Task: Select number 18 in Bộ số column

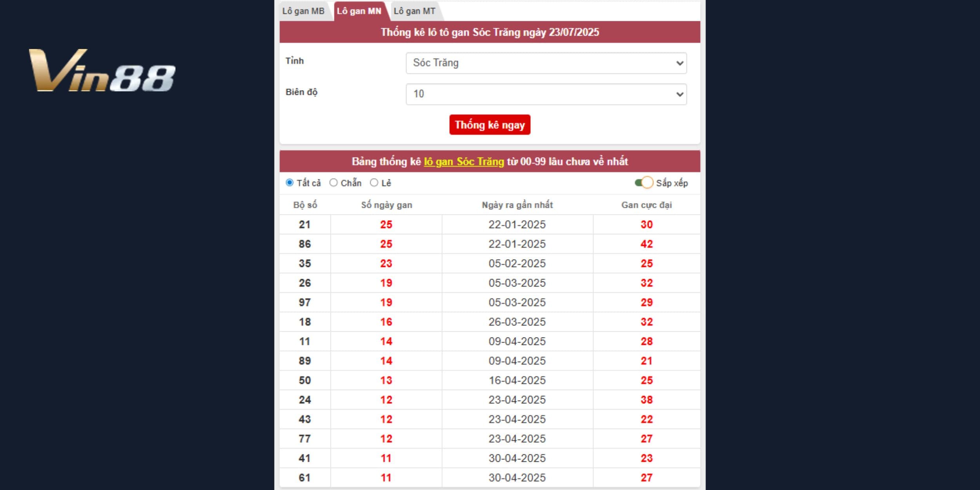Action: 305,322
